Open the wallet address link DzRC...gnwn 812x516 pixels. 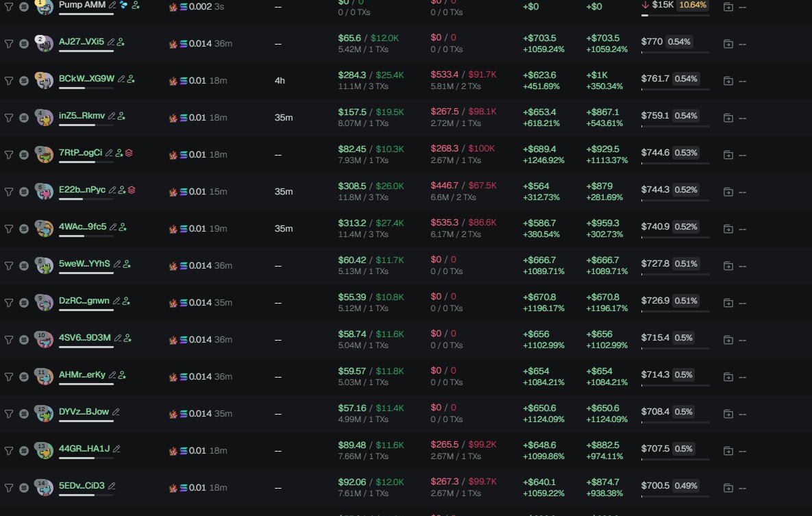pos(85,301)
